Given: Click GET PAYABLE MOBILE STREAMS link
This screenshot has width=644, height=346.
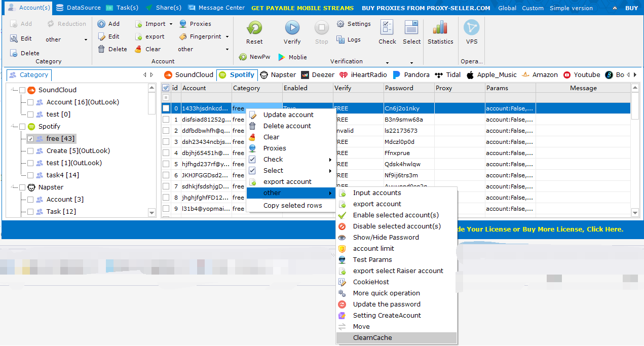Looking at the screenshot, I should point(302,8).
